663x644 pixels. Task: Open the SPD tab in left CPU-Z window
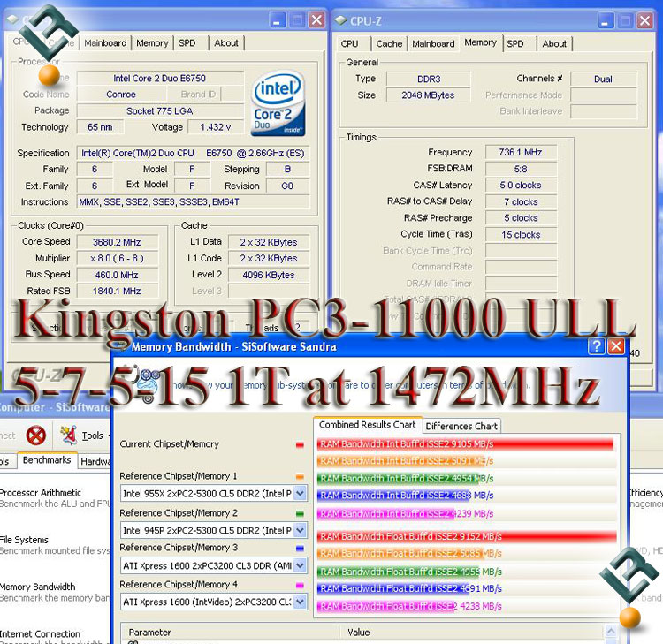pos(187,43)
